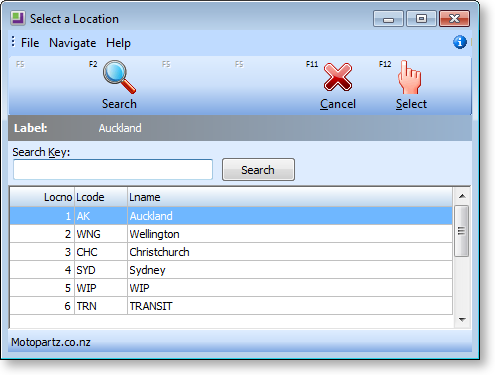Click Locno cell number 6

coord(42,306)
